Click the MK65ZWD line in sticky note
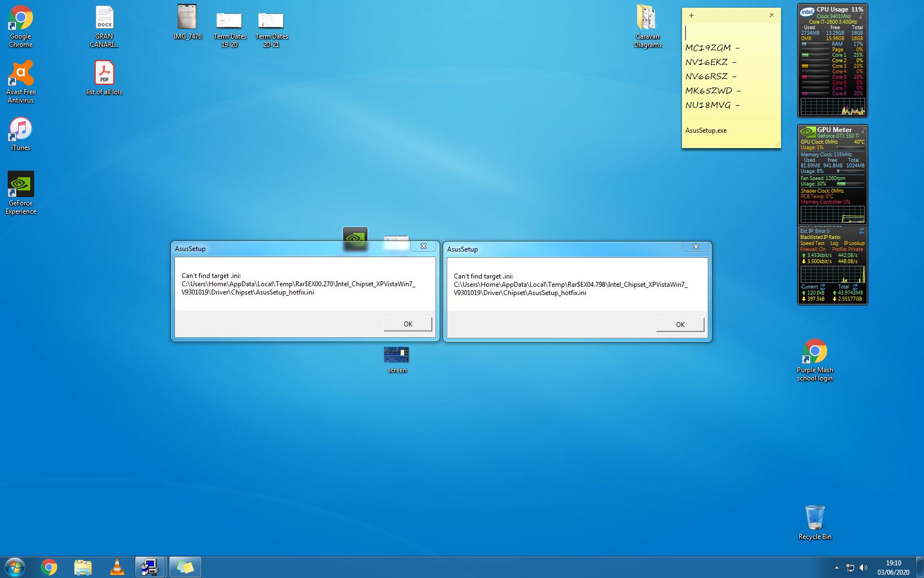Viewport: 924px width, 578px height. coord(713,91)
